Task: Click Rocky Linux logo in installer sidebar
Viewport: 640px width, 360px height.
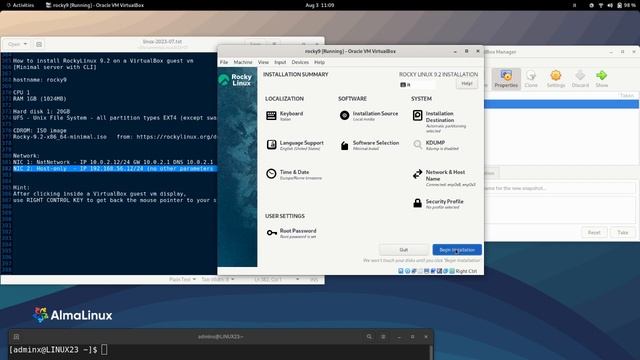Action: pos(236,80)
